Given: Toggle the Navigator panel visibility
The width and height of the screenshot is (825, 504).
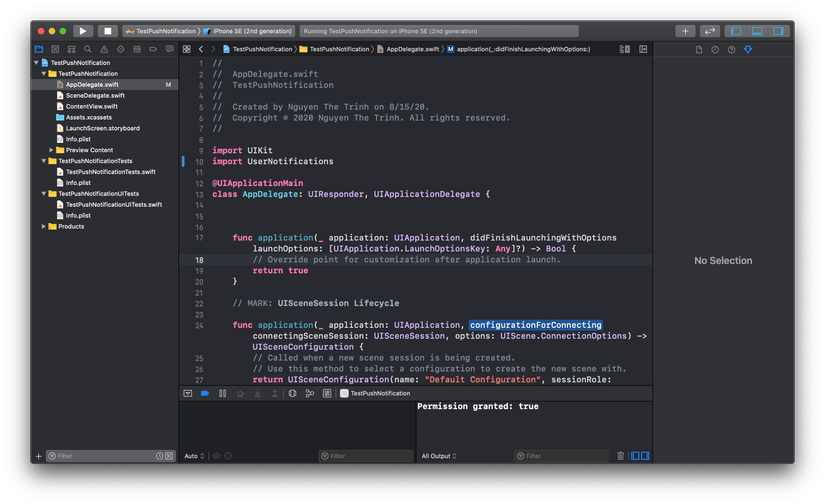Looking at the screenshot, I should [737, 31].
